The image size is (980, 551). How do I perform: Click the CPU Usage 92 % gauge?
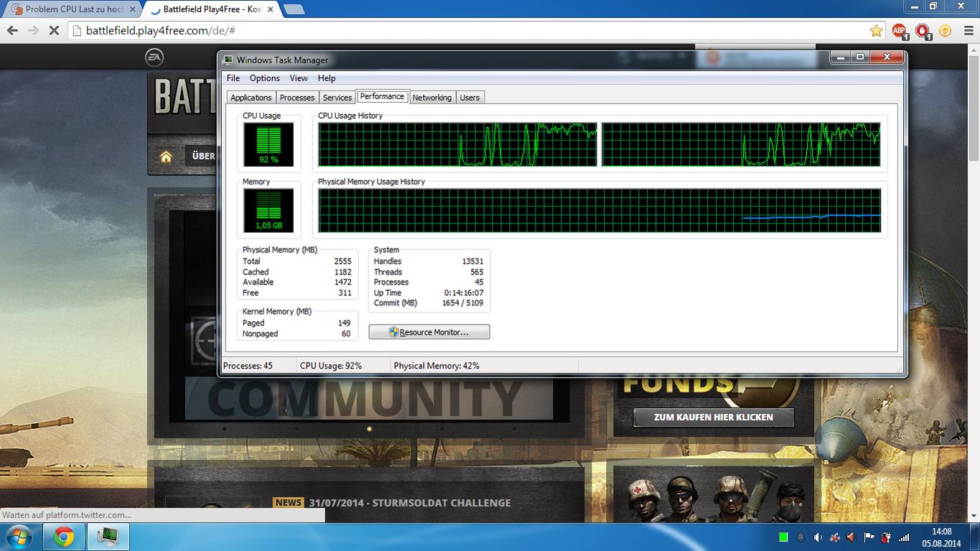[269, 144]
